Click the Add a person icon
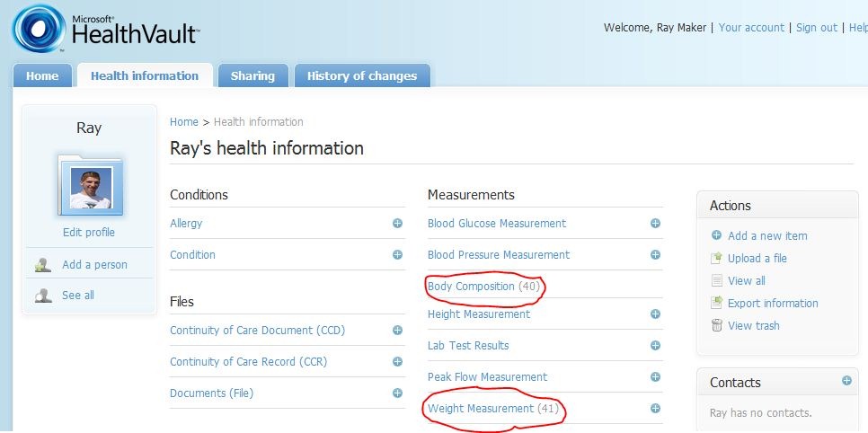 pyautogui.click(x=42, y=265)
